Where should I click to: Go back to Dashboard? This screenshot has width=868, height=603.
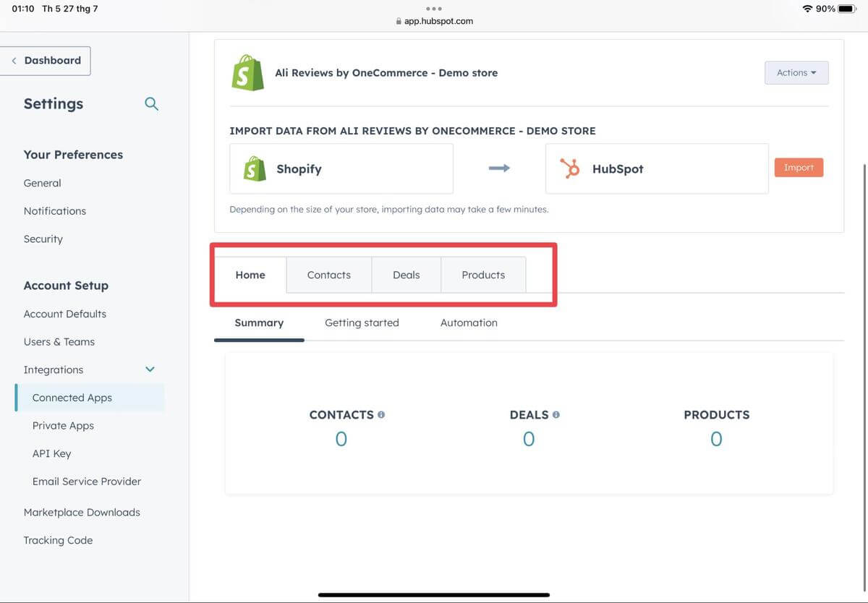[x=46, y=61]
